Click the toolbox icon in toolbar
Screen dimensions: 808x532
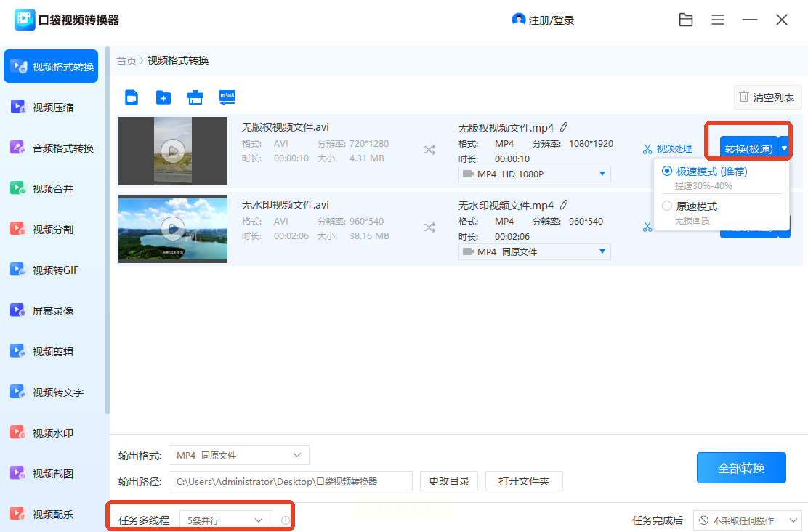click(195, 97)
